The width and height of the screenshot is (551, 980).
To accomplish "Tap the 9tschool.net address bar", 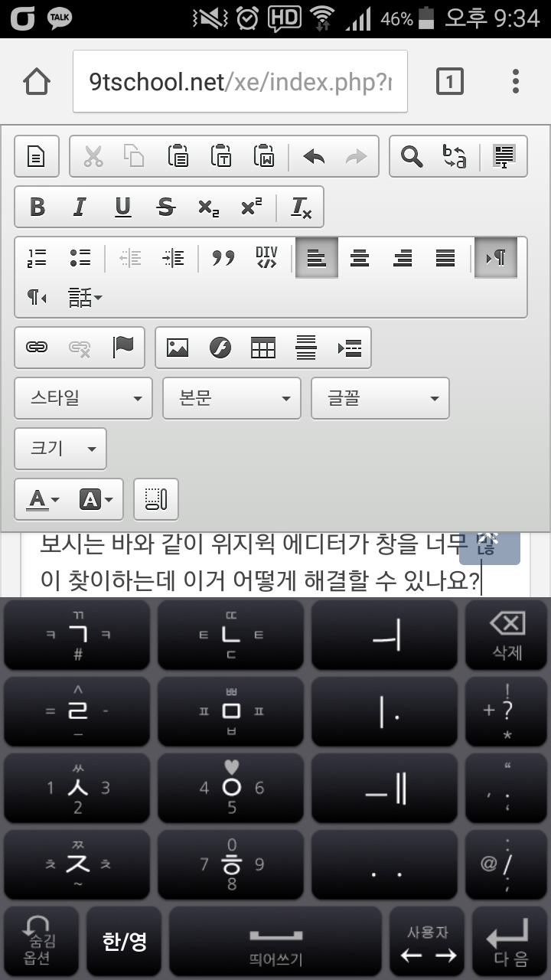I will click(x=240, y=82).
